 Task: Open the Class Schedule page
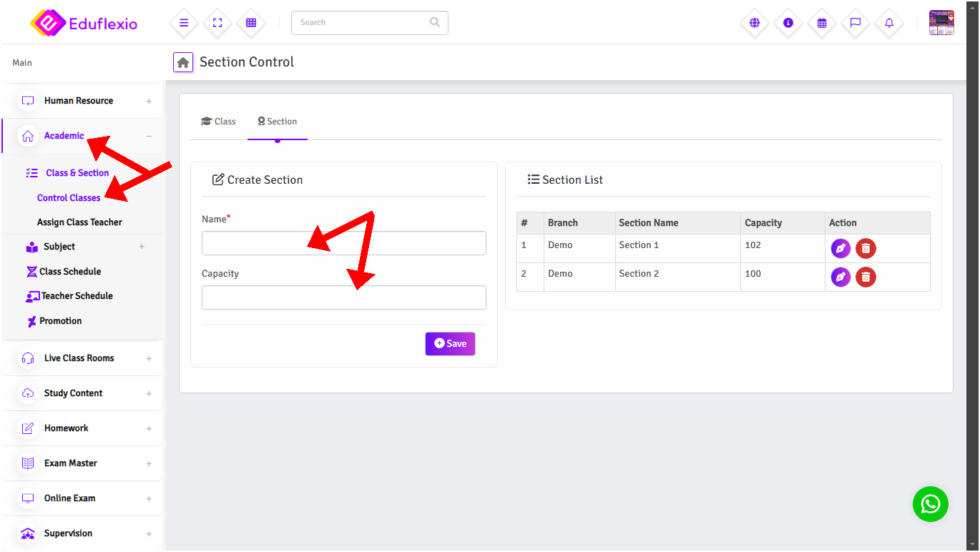pyautogui.click(x=69, y=272)
